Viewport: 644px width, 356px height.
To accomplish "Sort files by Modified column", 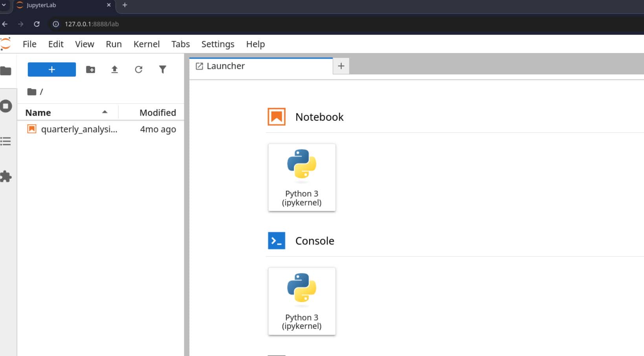I will click(x=151, y=113).
